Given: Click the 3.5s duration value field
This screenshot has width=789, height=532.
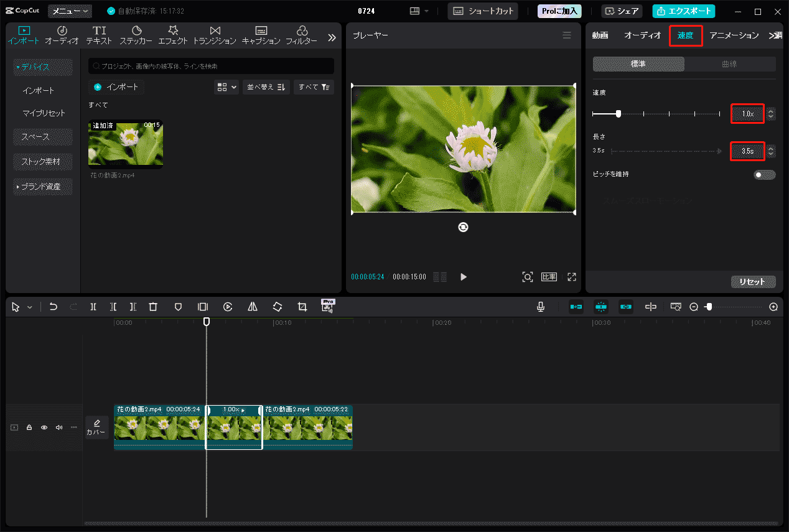Looking at the screenshot, I should tap(747, 151).
